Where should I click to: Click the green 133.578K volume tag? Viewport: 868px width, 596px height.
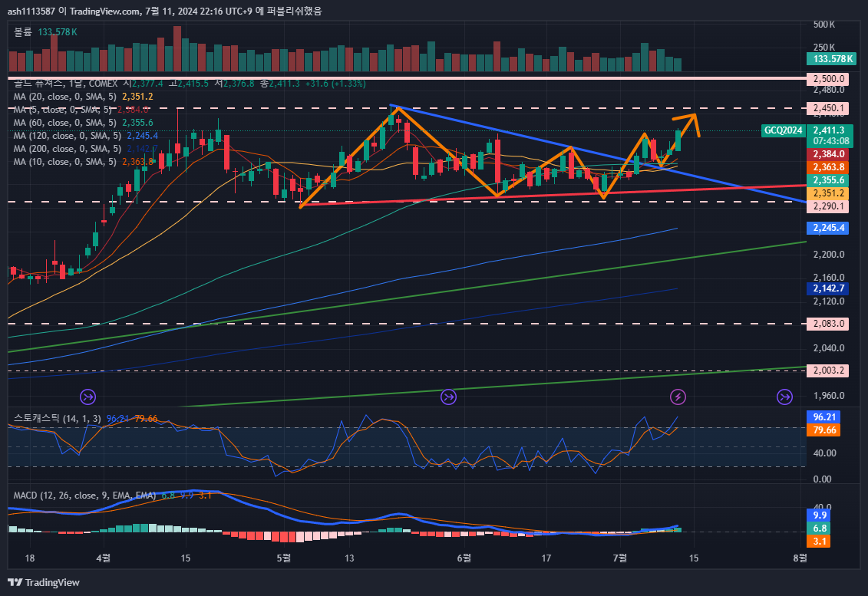tap(833, 59)
